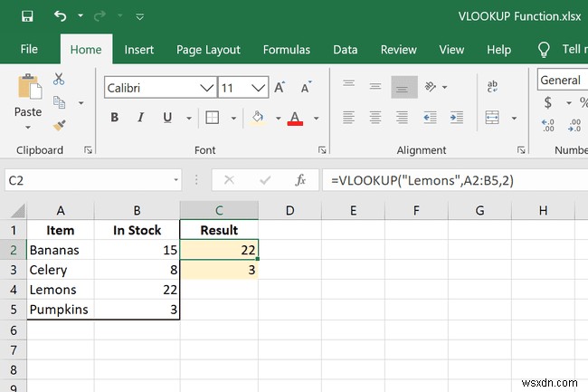Decrease the font size
Viewport: 588px width, 392px height.
[306, 88]
